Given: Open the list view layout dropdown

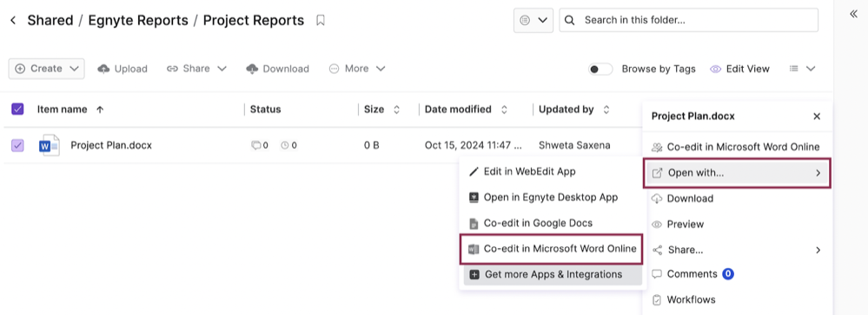Looking at the screenshot, I should pos(802,69).
